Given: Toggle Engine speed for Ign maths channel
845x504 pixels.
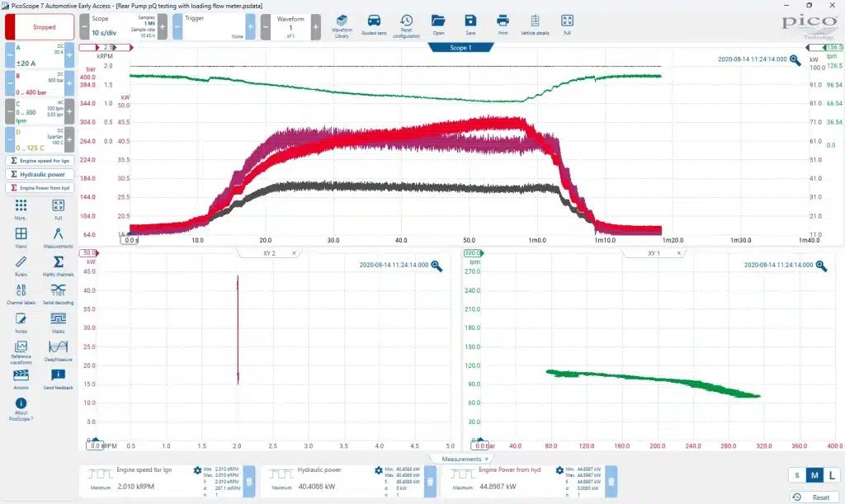Looking at the screenshot, I should [x=40, y=161].
